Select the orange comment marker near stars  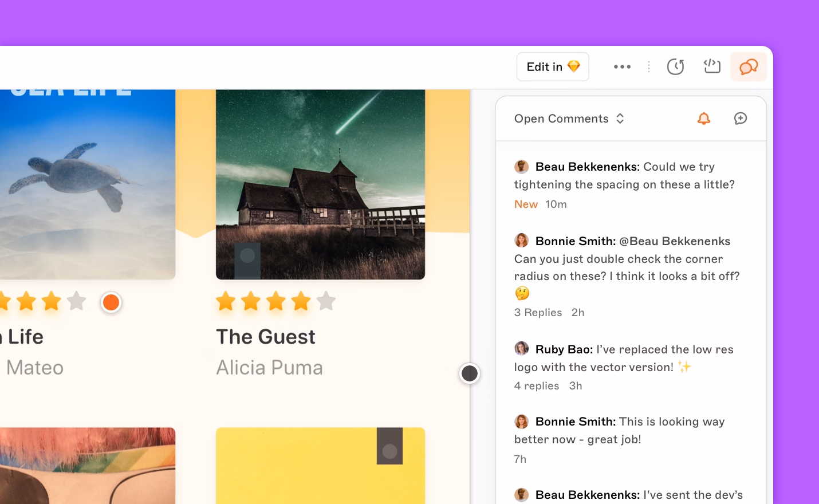[x=111, y=302]
